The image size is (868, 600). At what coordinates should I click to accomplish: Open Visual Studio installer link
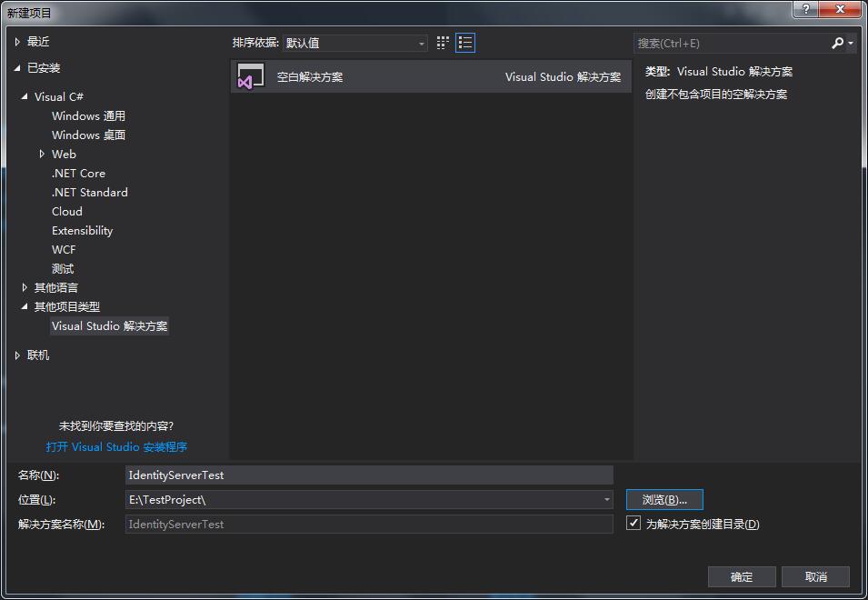[116, 446]
